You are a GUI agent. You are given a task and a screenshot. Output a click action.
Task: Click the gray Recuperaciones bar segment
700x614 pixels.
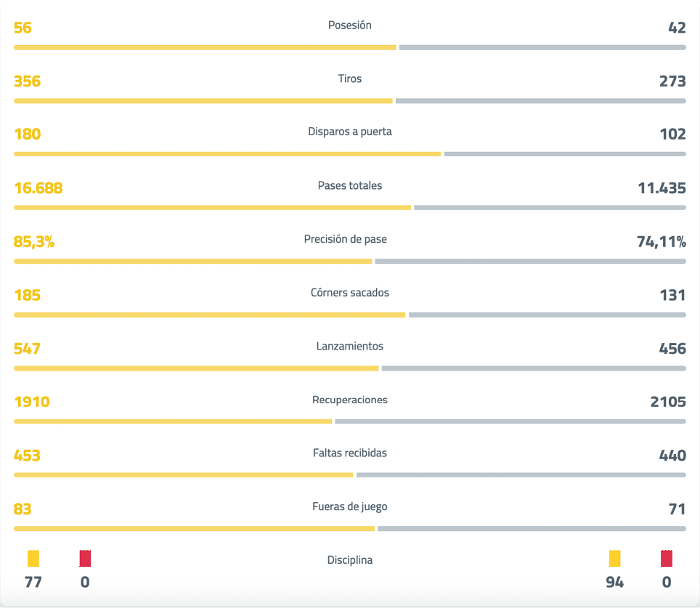click(510, 421)
